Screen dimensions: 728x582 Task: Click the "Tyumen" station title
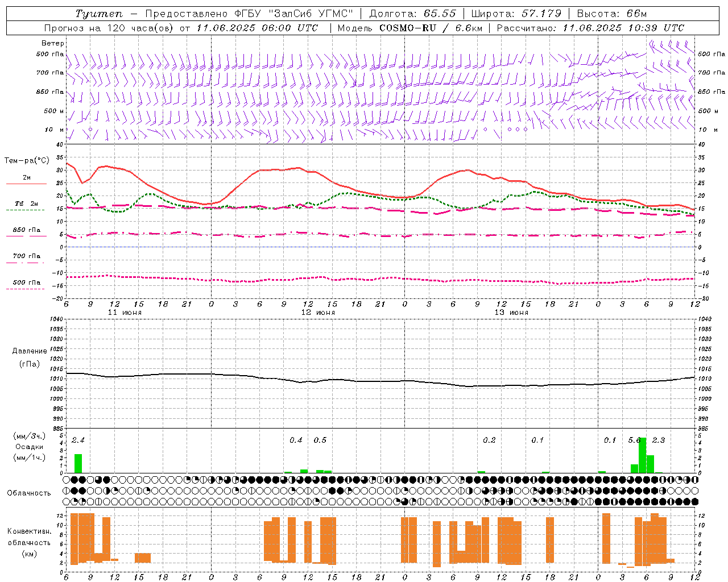pos(98,14)
